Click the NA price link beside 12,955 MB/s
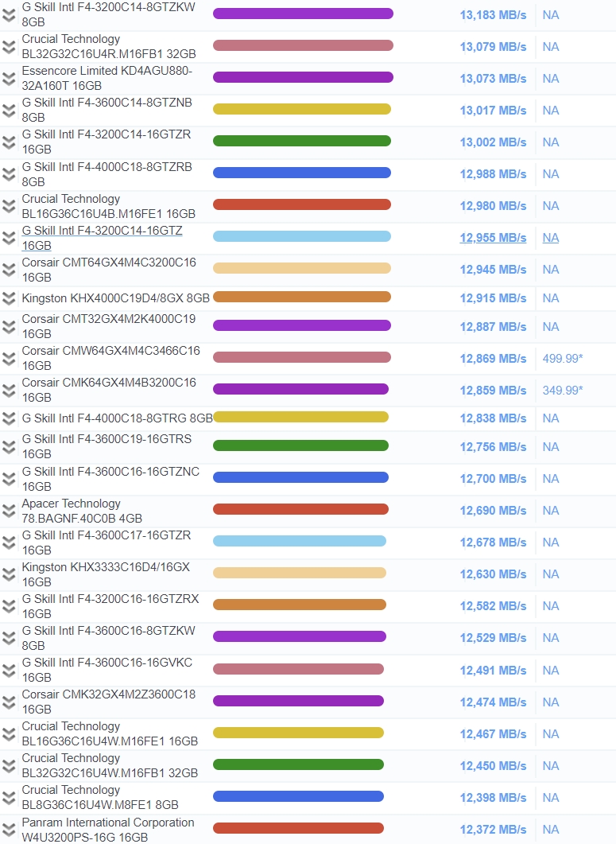 coord(550,238)
